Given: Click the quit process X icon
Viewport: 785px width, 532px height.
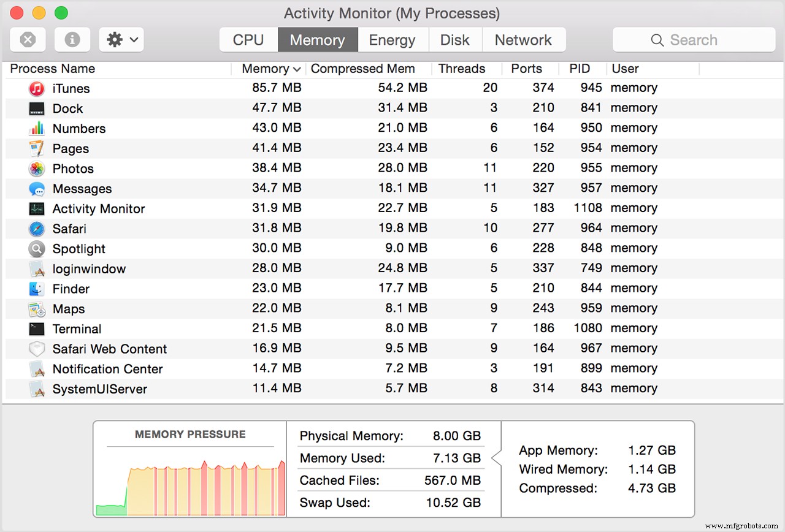Looking at the screenshot, I should [28, 39].
